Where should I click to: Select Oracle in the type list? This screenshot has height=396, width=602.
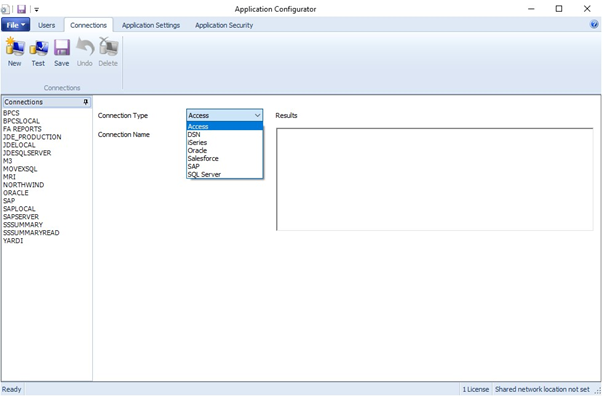click(x=225, y=151)
